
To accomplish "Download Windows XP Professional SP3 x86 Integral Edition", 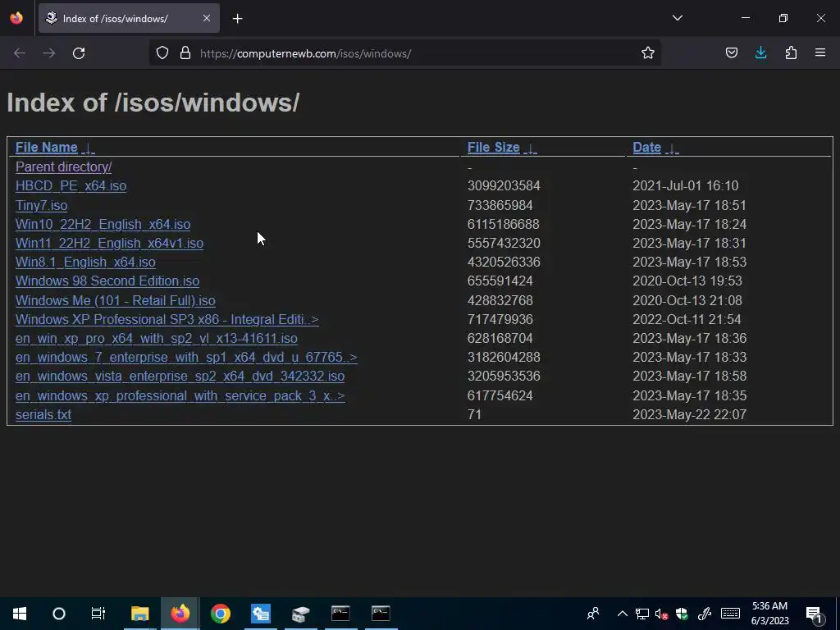I will click(x=167, y=319).
